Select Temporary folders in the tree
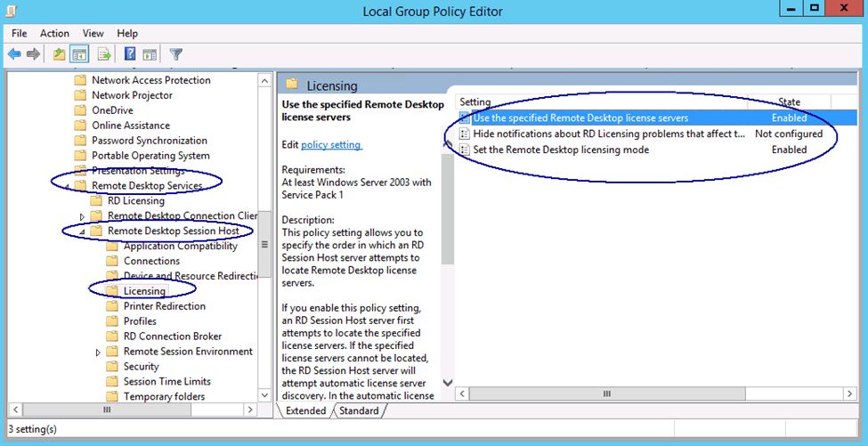 pos(165,396)
